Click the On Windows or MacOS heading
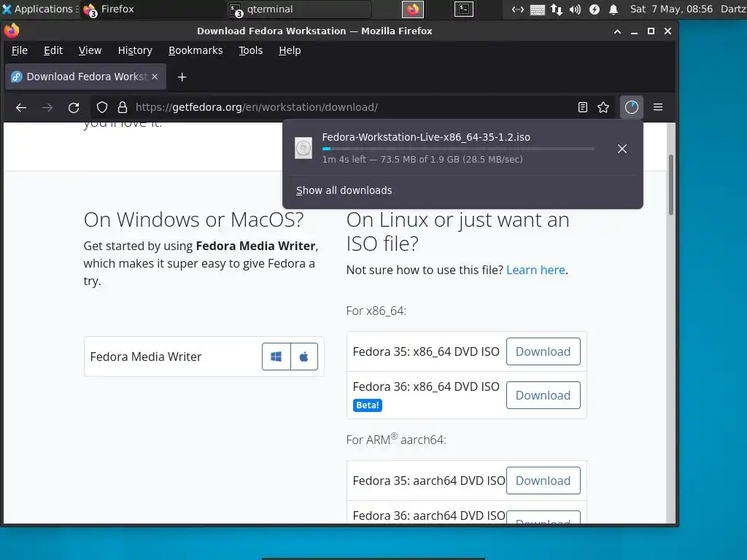The image size is (747, 560). (x=194, y=219)
